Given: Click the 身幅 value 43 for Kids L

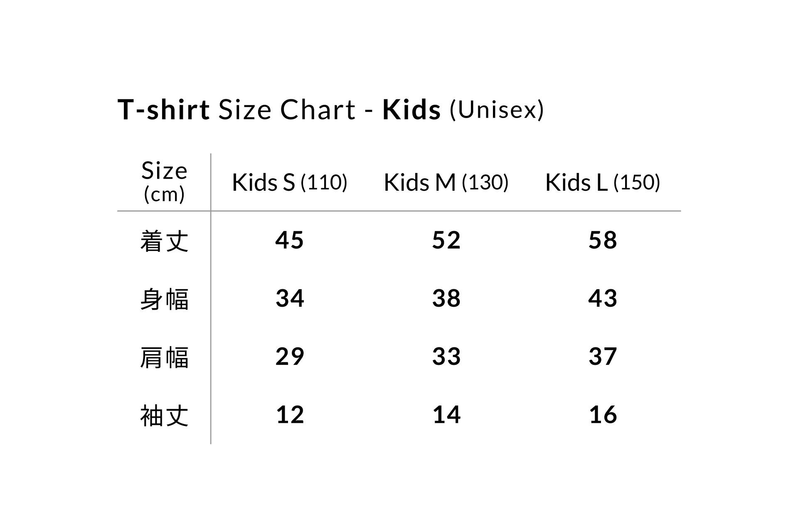Looking at the screenshot, I should point(603,298).
